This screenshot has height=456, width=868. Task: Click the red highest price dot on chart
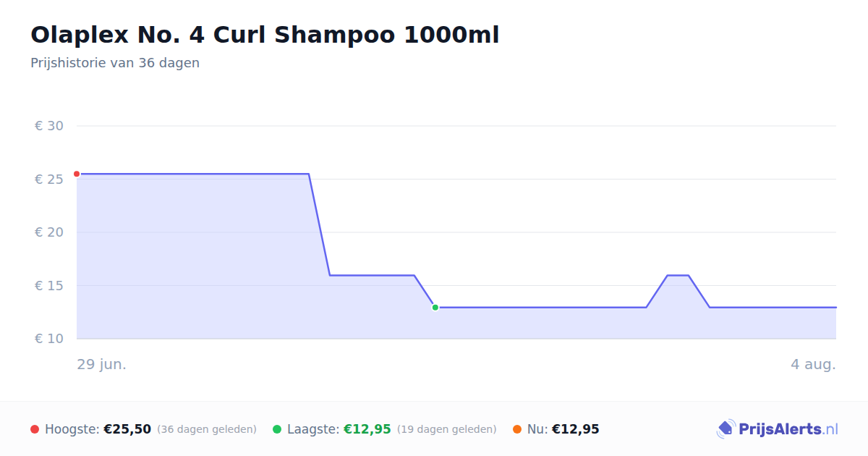pyautogui.click(x=77, y=174)
